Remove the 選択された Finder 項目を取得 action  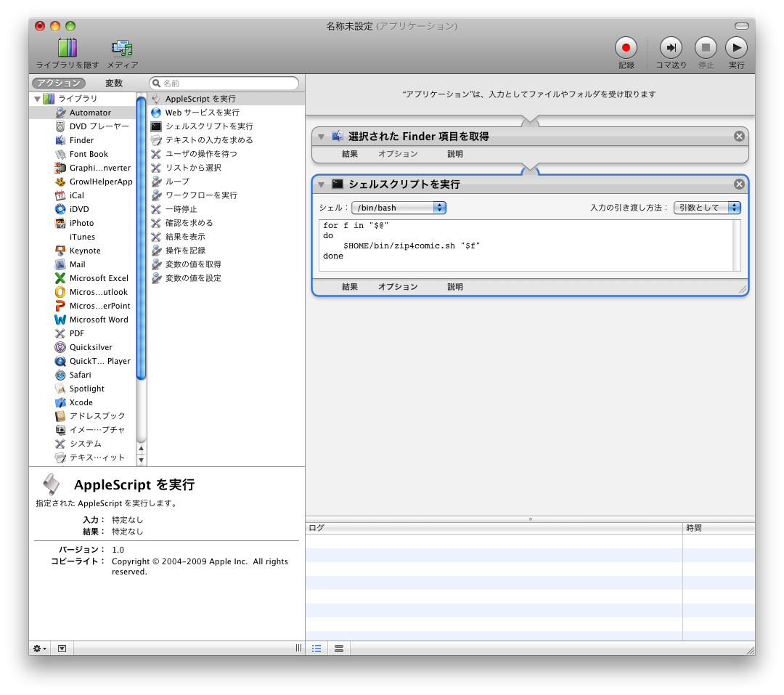tap(739, 136)
